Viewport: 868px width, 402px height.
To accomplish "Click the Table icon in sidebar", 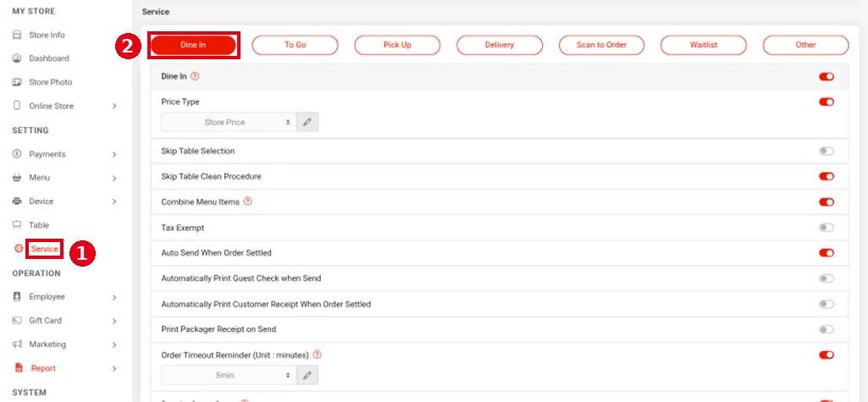I will (17, 225).
